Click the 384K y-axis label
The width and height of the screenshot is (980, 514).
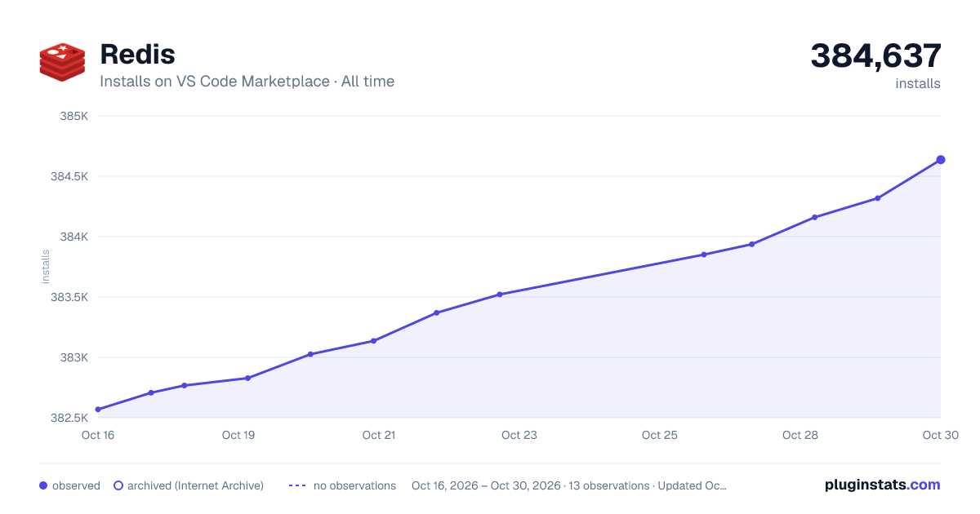pyautogui.click(x=74, y=237)
